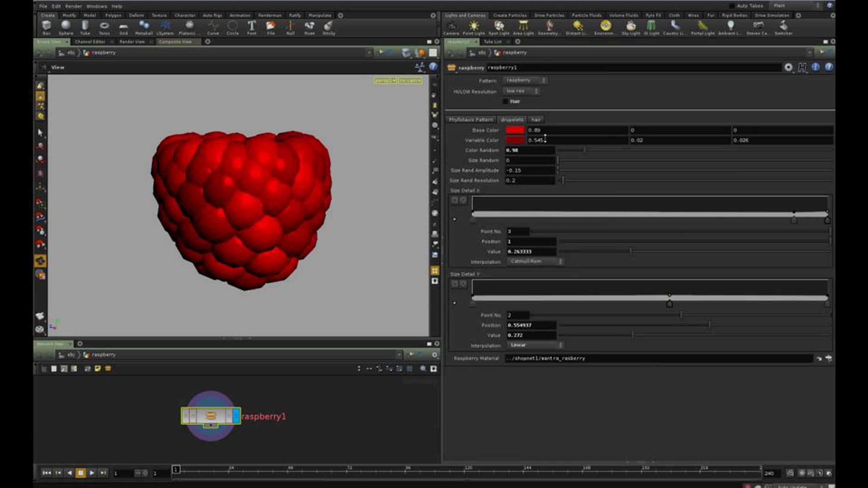This screenshot has width=868, height=488.
Task: Add a Point Light from shelf
Action: 473,27
